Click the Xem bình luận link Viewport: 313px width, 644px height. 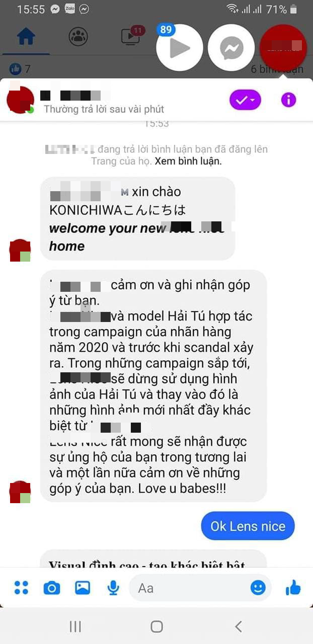pos(188,162)
